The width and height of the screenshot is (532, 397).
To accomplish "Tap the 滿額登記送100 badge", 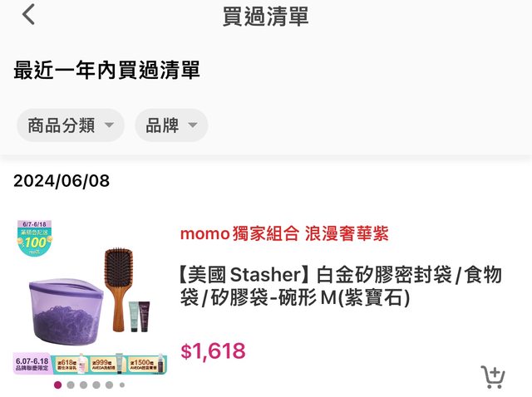I will click(x=35, y=238).
